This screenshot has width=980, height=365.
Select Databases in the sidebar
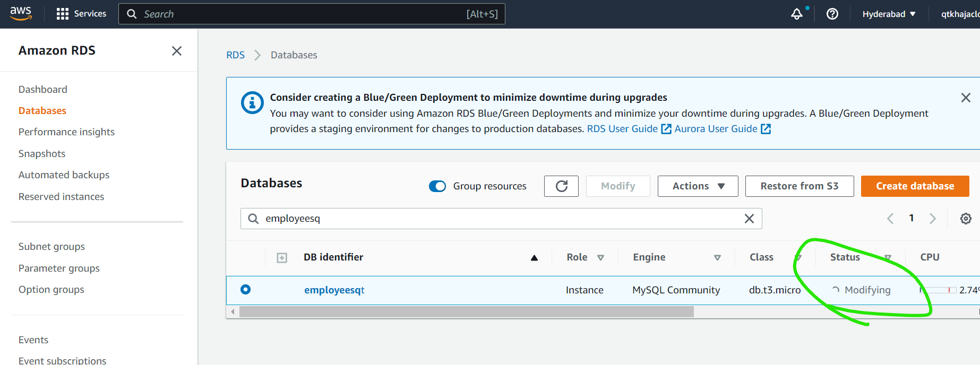tap(42, 110)
